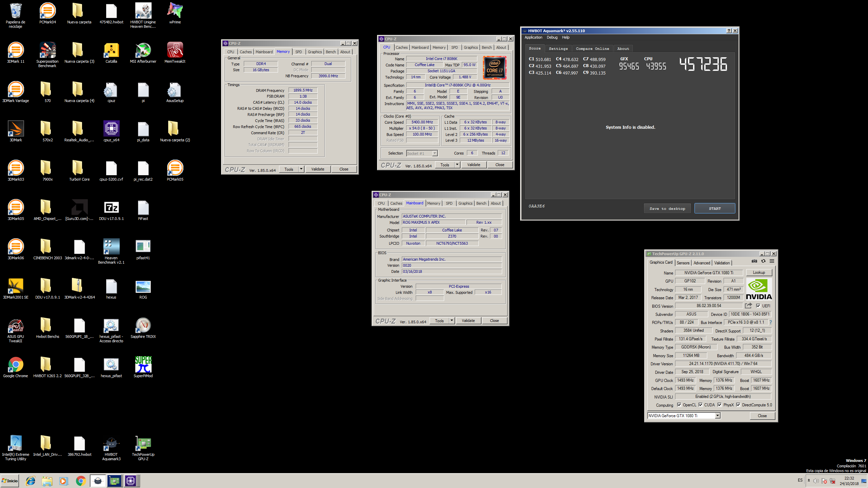
Task: Open the Papelera de reciclaje icon
Action: (x=16, y=16)
